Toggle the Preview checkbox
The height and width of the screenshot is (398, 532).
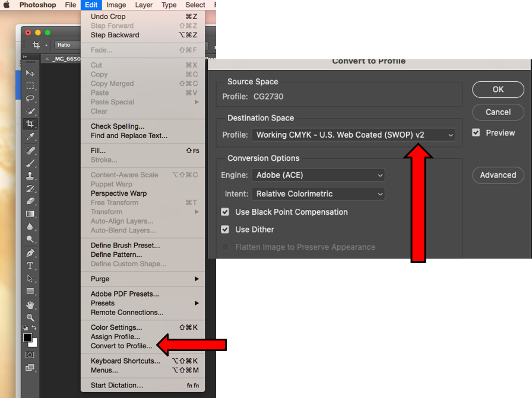[x=476, y=132]
